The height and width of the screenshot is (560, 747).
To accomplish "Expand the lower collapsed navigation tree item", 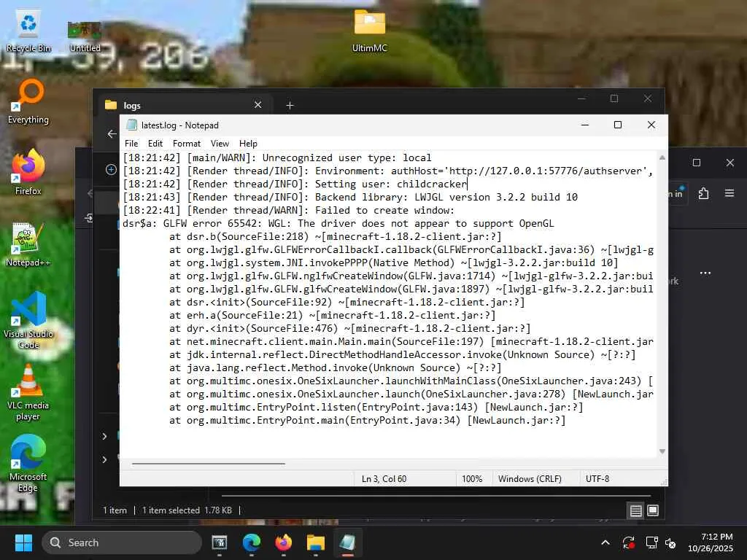I will tap(104, 459).
